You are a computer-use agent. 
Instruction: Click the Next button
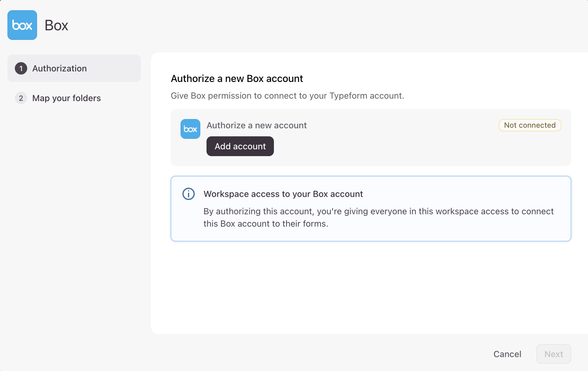tap(554, 354)
